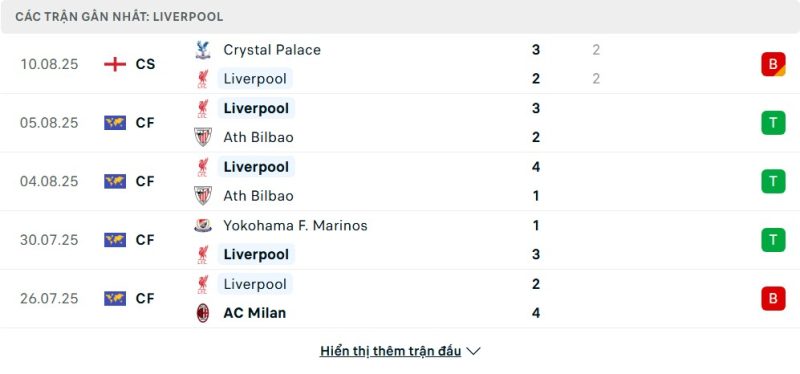Select highlighted Liverpool name in 05.08.25 match
Viewport: 800px width, 374px height.
256,109
